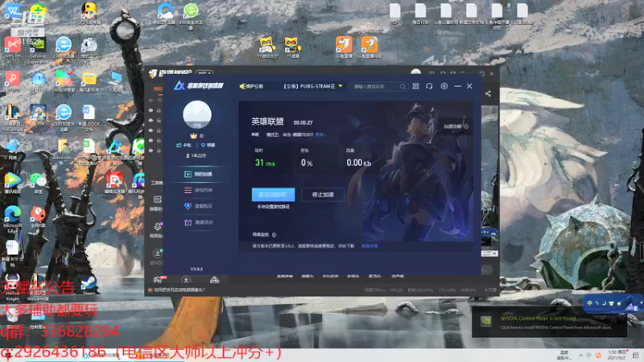Open headset customer service icon

[429, 86]
